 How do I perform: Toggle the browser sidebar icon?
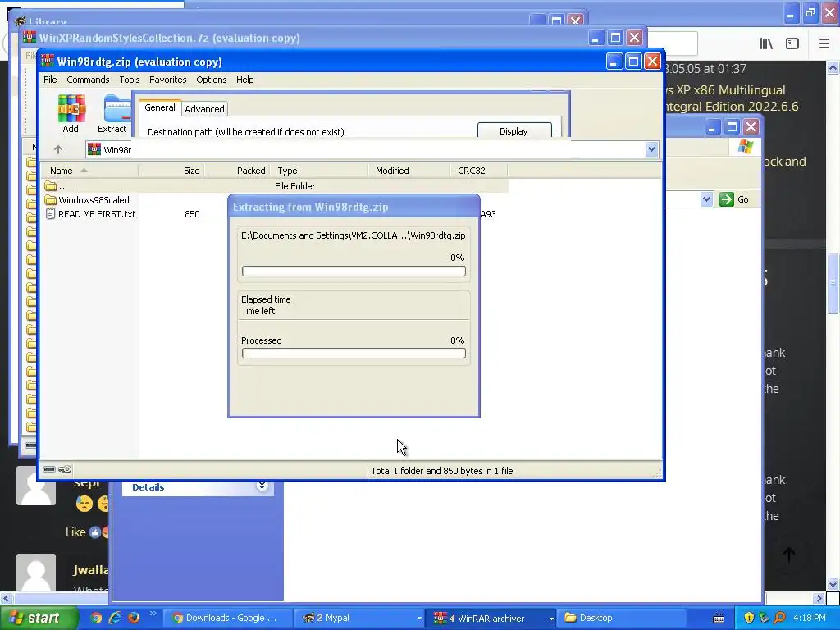click(x=792, y=43)
